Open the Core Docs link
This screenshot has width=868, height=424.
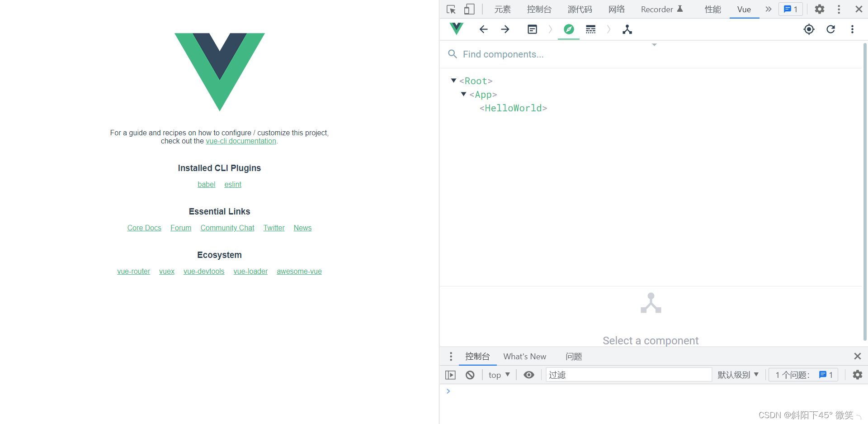(x=144, y=228)
